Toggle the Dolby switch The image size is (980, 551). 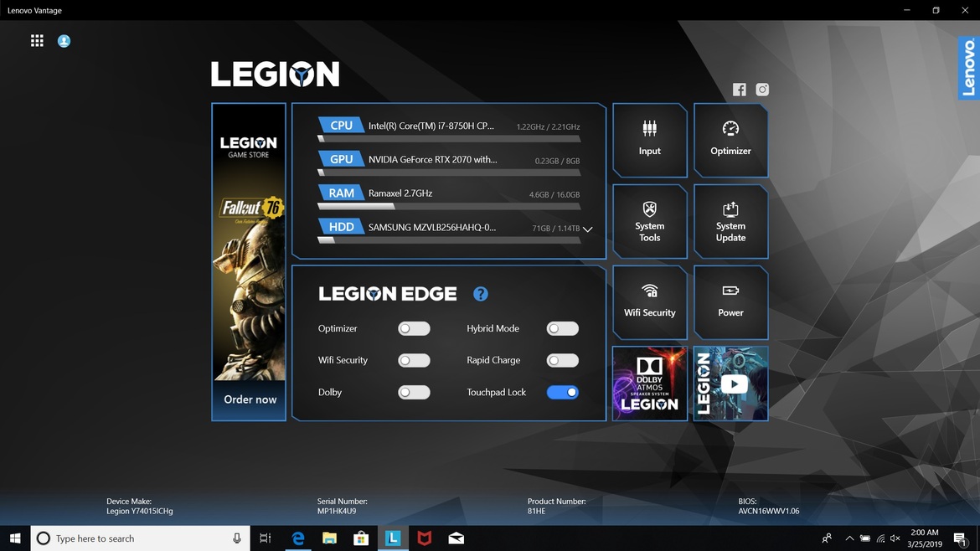pyautogui.click(x=414, y=393)
